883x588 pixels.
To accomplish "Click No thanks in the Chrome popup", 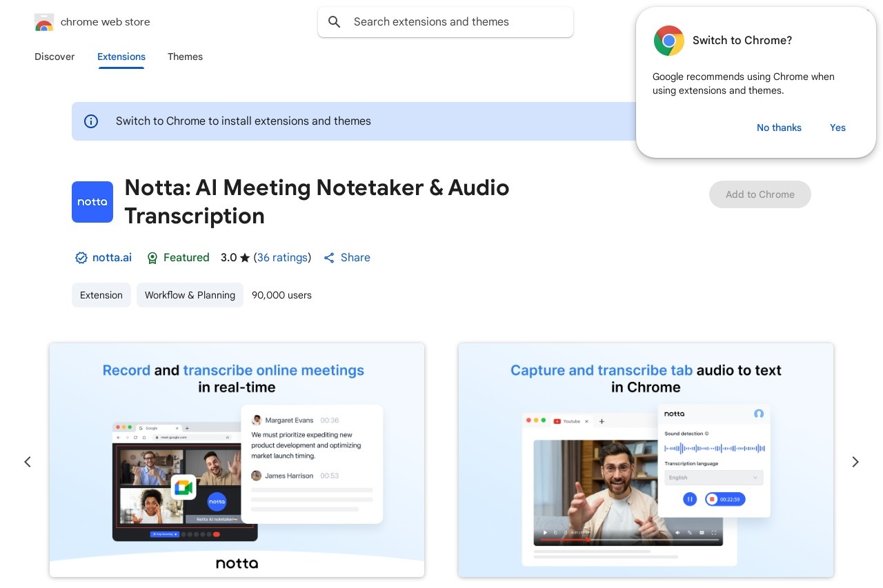I will pos(779,128).
